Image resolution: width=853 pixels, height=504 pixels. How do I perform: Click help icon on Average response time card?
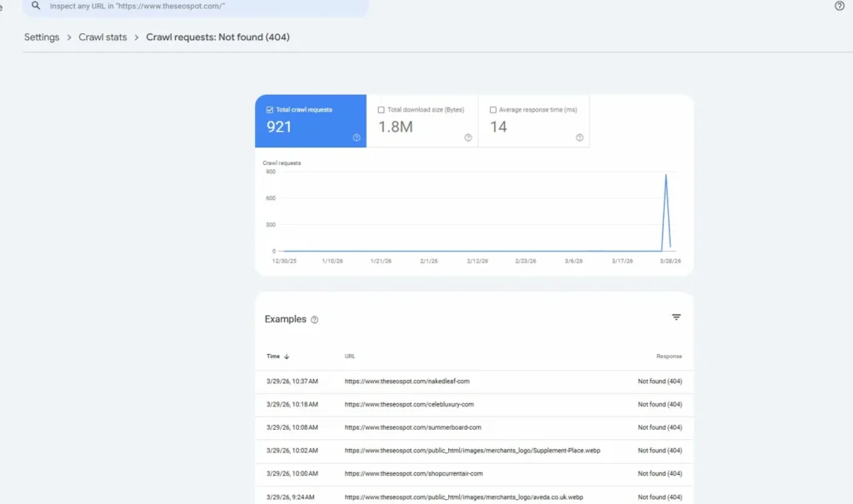(580, 137)
